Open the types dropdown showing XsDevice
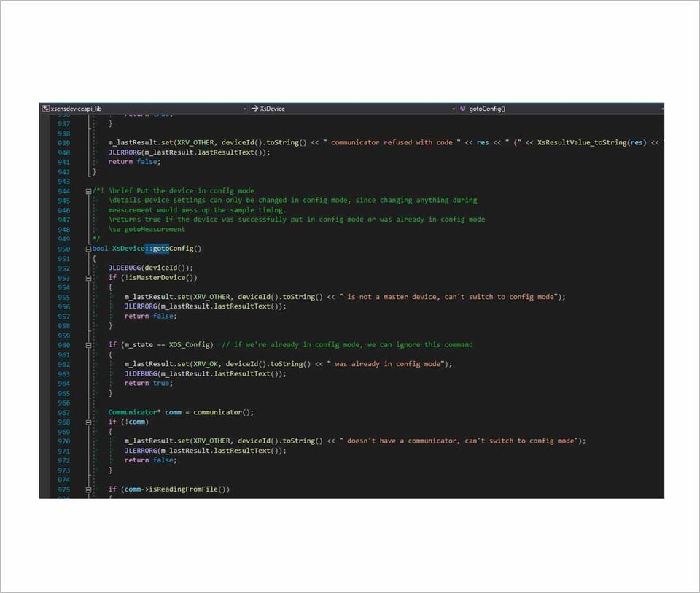Viewport: 700px width, 593px height. point(454,108)
